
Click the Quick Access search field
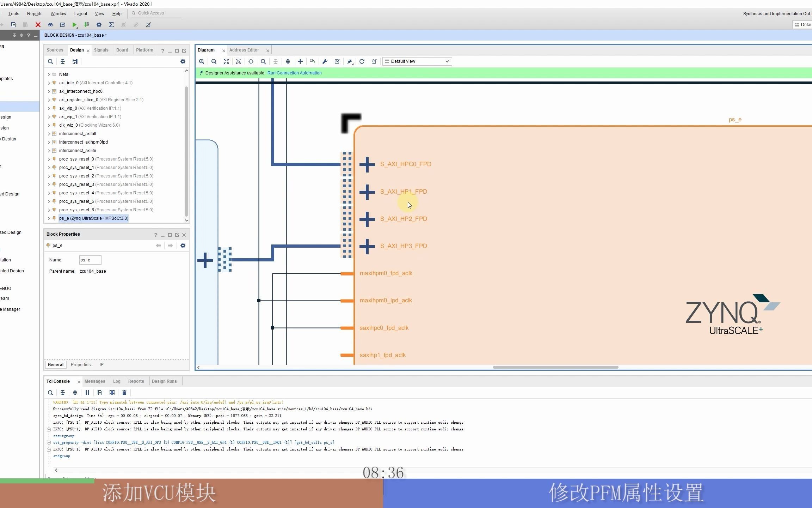tap(156, 13)
